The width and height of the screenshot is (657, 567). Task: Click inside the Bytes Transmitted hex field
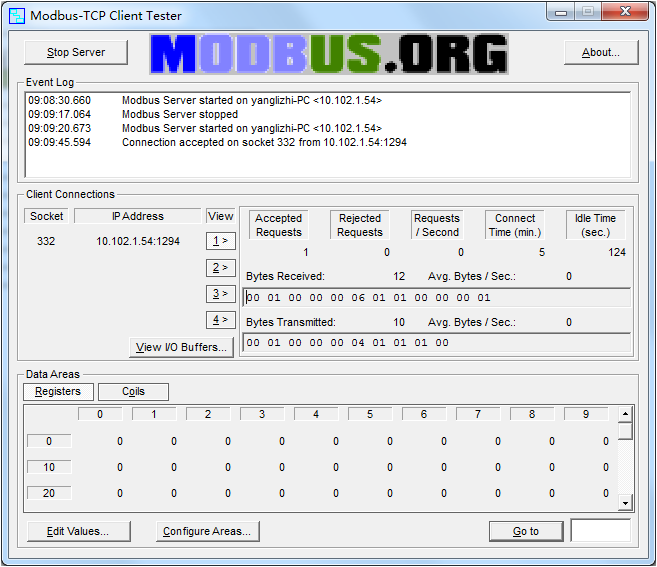(x=437, y=343)
